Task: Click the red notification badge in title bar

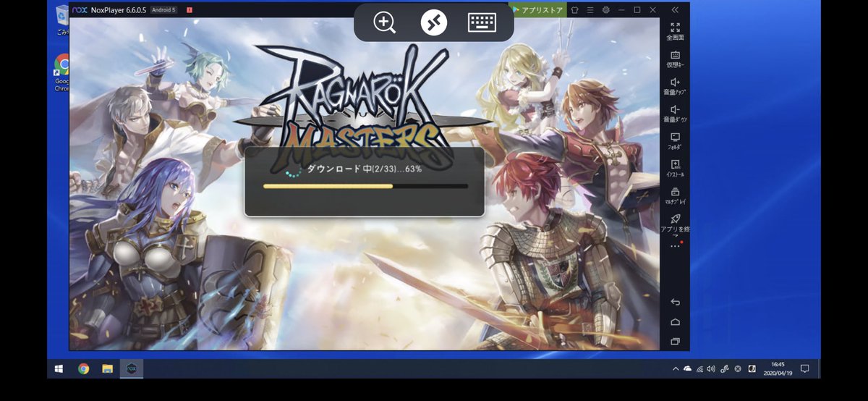Action: pyautogui.click(x=189, y=10)
